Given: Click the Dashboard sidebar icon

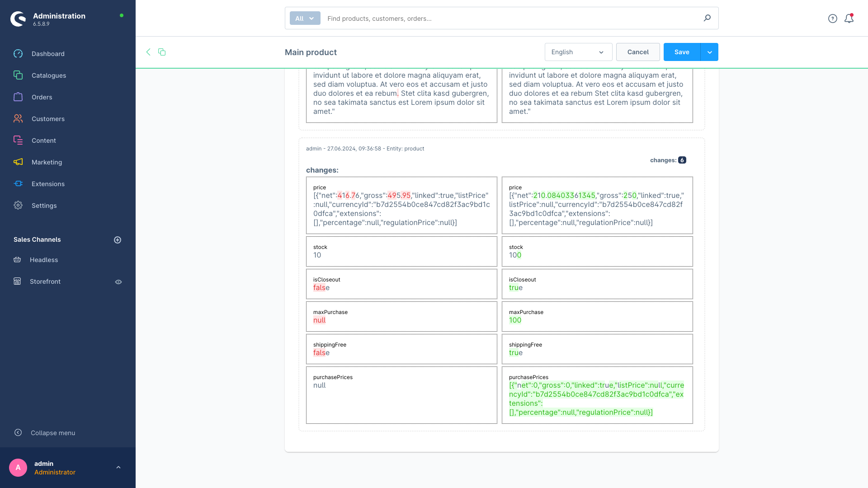Looking at the screenshot, I should [x=19, y=54].
